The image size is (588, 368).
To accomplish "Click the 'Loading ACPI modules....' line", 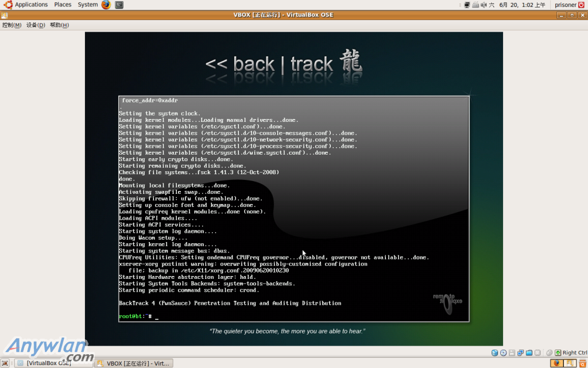I will coord(158,218).
